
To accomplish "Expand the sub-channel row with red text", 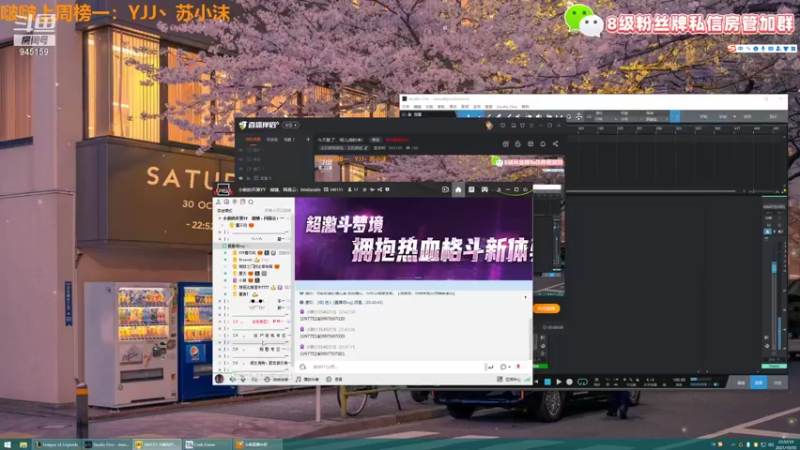I will tap(220, 322).
